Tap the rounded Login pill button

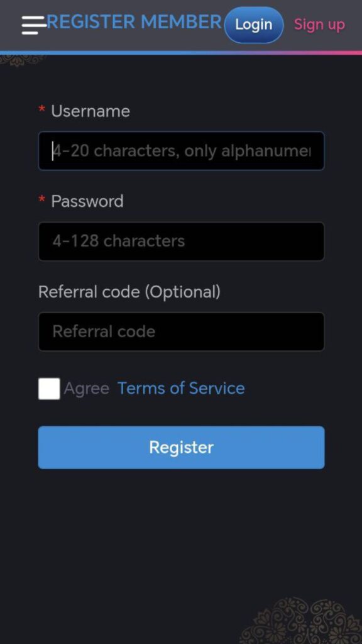(253, 25)
